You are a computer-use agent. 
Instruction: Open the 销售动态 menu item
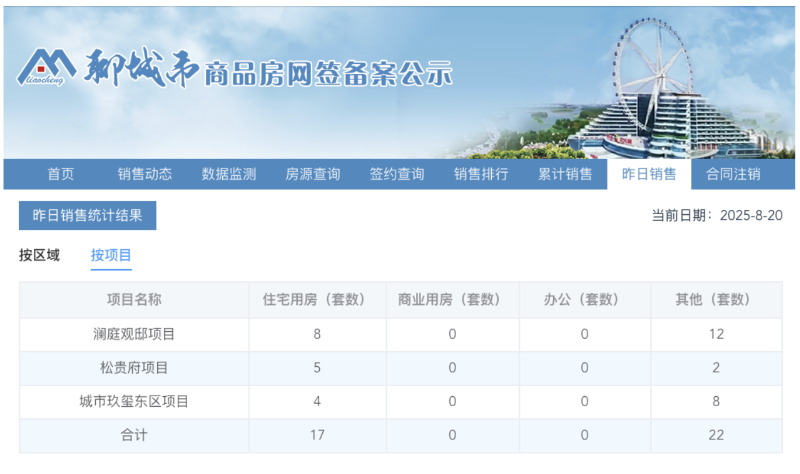145,174
